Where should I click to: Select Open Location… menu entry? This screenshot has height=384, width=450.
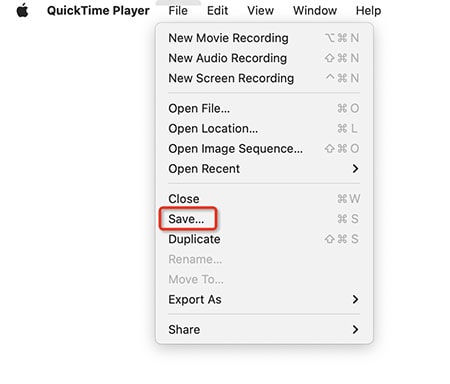tap(264, 129)
